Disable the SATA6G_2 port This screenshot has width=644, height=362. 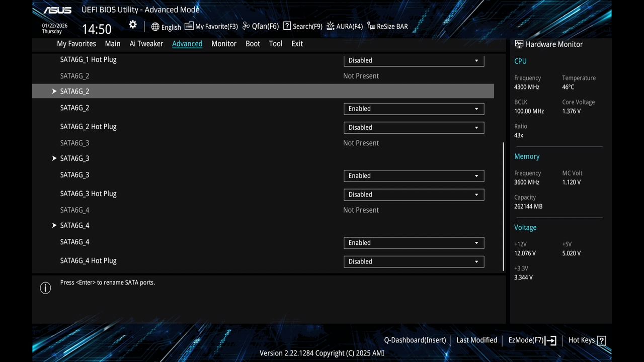[413, 109]
